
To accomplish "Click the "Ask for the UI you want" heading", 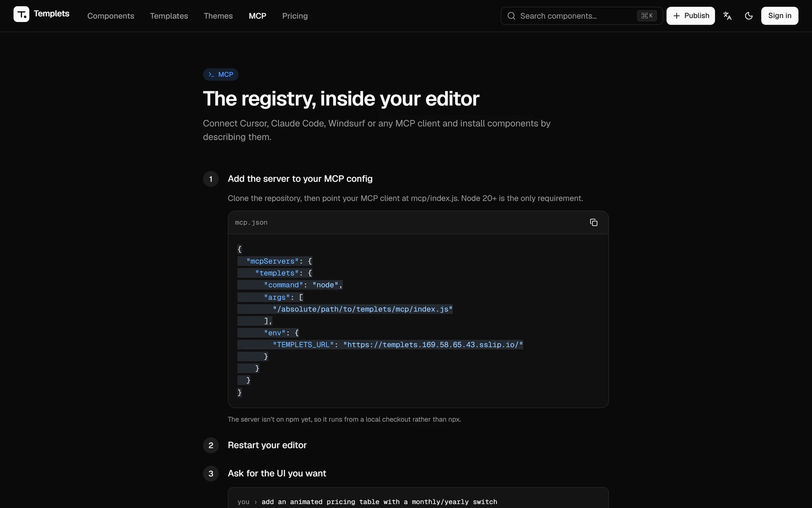I will pyautogui.click(x=277, y=473).
